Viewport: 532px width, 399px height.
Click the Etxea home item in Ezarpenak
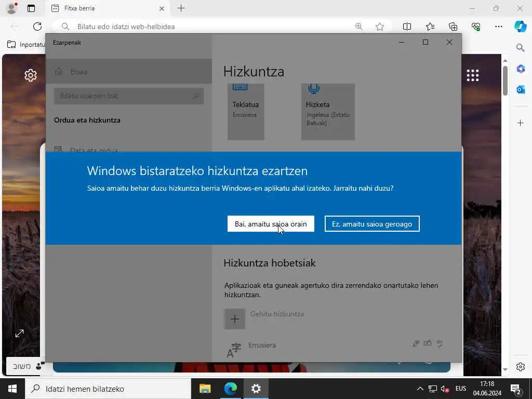pyautogui.click(x=129, y=72)
